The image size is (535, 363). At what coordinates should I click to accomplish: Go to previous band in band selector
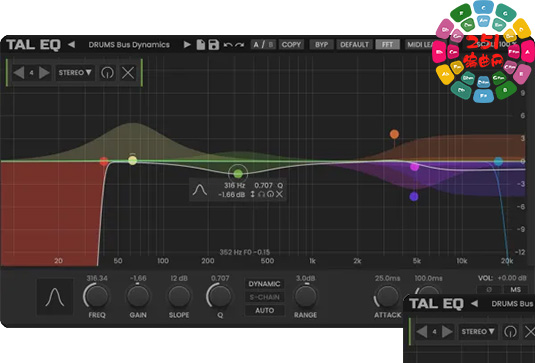pyautogui.click(x=19, y=73)
